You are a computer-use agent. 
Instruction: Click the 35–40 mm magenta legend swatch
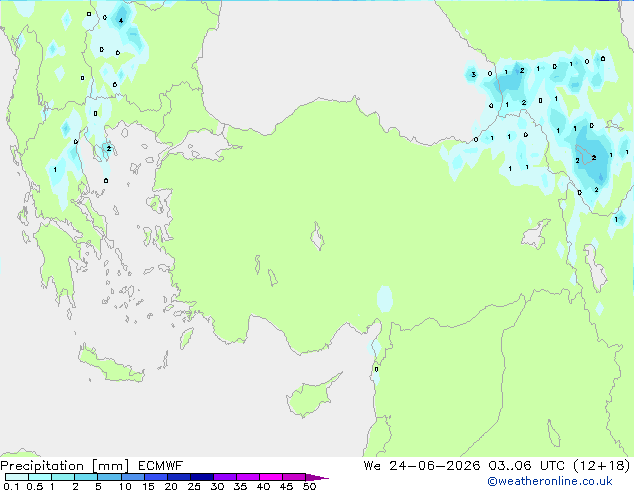(x=248, y=477)
